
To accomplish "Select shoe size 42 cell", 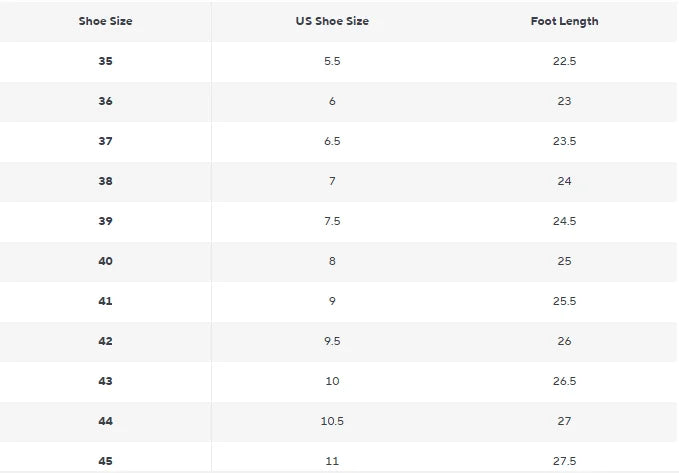I will (x=105, y=341).
